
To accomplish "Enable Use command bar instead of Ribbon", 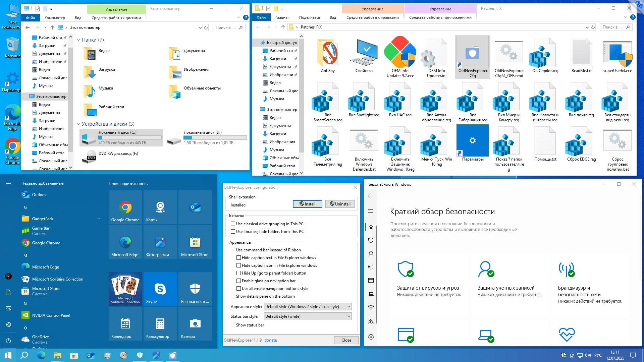I will [233, 250].
